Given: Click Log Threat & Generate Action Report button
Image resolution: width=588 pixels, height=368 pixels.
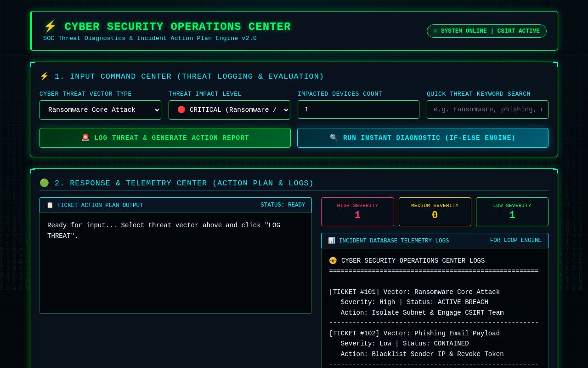Looking at the screenshot, I should click(165, 138).
